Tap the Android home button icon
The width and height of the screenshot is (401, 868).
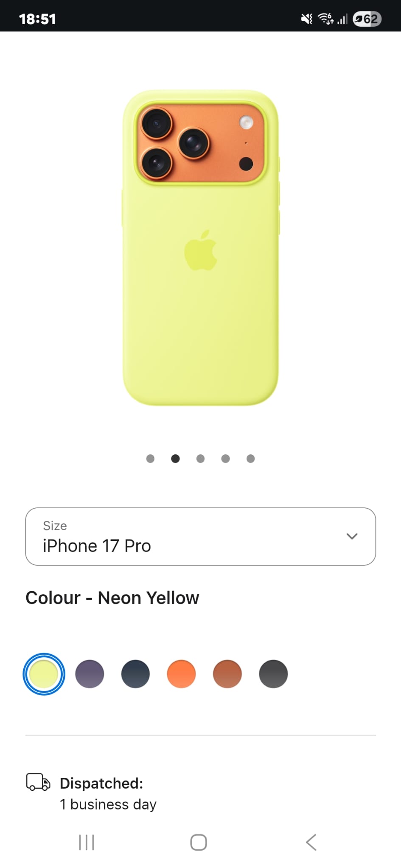199,842
